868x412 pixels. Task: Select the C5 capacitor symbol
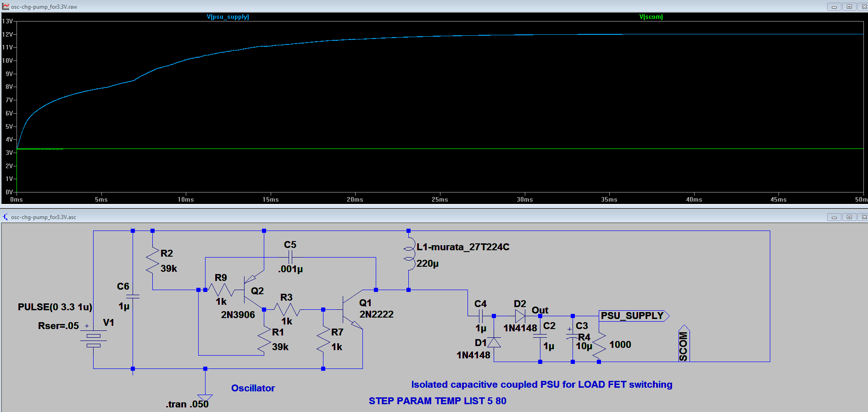tap(290, 257)
